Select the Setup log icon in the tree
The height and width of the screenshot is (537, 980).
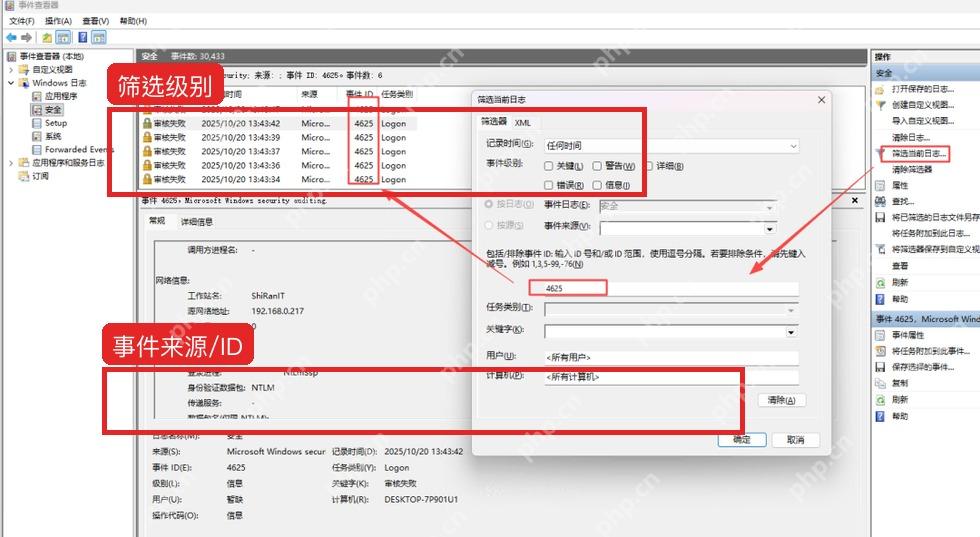37,123
